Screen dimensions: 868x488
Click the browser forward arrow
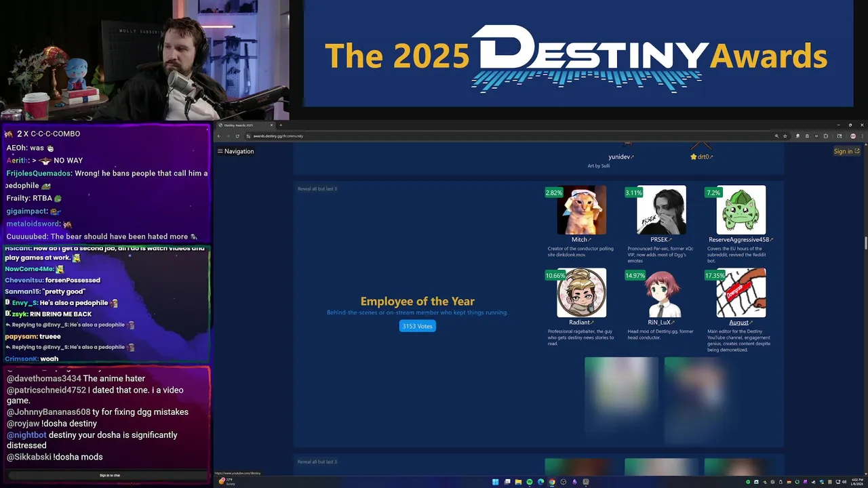[228, 136]
